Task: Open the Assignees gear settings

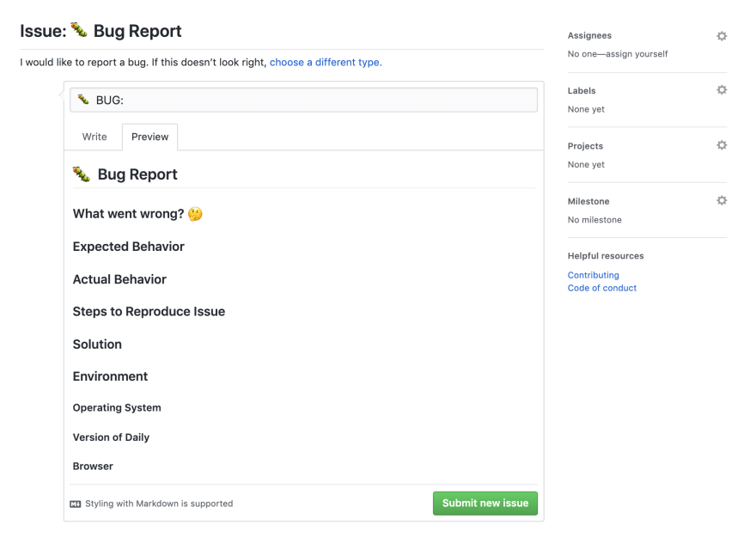Action: pos(722,36)
